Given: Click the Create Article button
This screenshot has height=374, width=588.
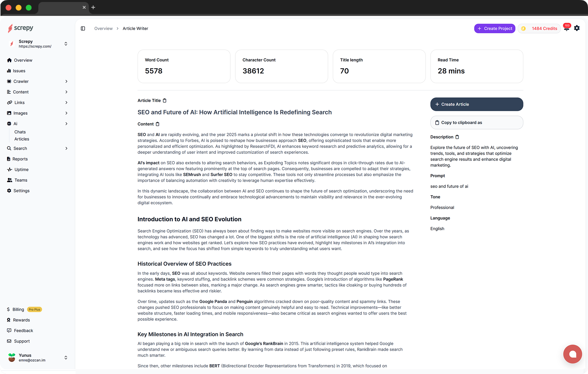Looking at the screenshot, I should click(x=477, y=104).
